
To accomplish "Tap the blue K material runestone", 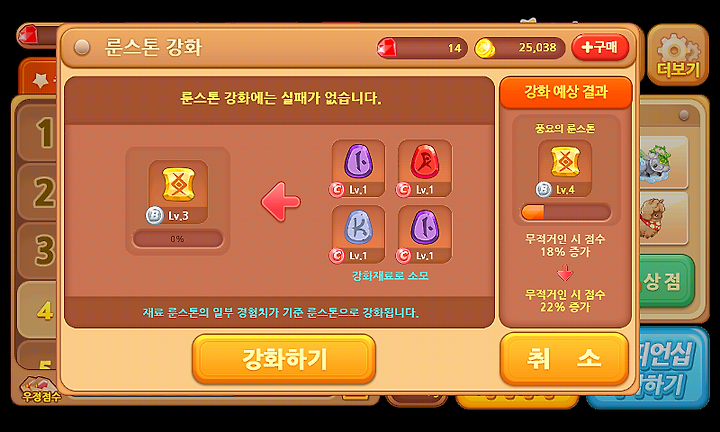I will pyautogui.click(x=358, y=235).
